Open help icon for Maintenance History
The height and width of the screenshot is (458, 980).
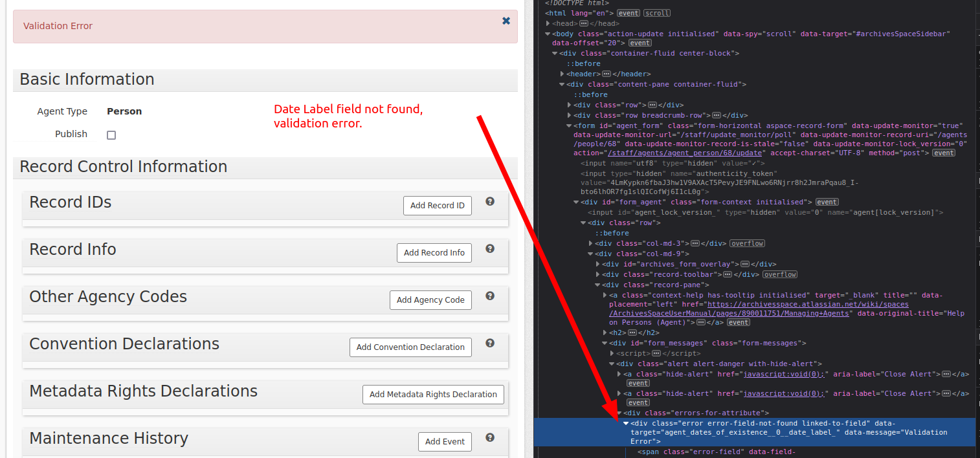[x=490, y=437]
